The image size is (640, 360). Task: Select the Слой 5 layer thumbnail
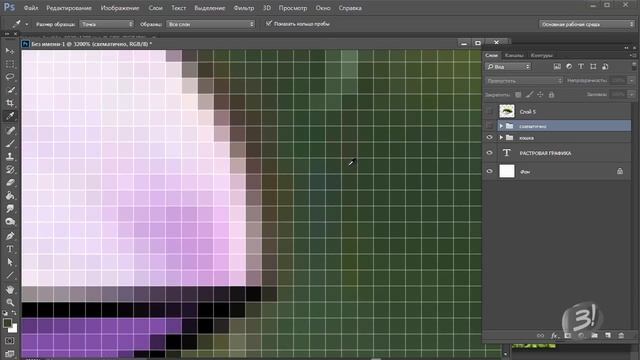point(507,111)
